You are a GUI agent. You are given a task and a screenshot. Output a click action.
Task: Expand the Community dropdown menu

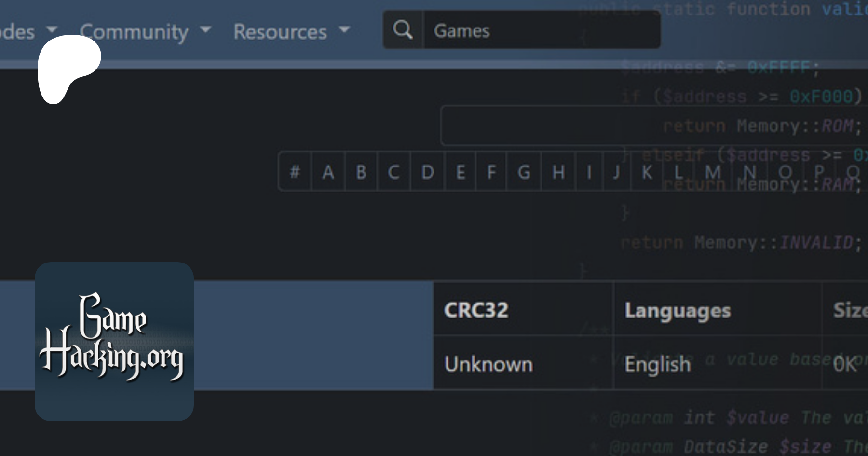pyautogui.click(x=145, y=32)
